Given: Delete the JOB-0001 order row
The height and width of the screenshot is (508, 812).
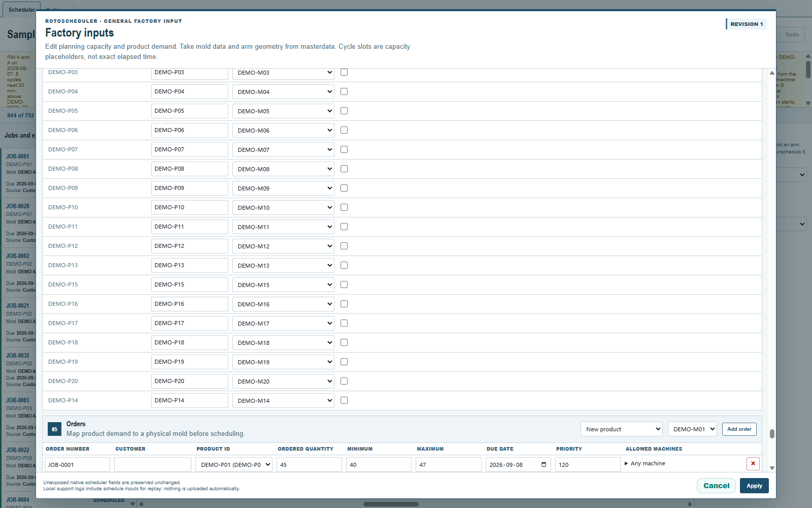Looking at the screenshot, I should pyautogui.click(x=753, y=464).
